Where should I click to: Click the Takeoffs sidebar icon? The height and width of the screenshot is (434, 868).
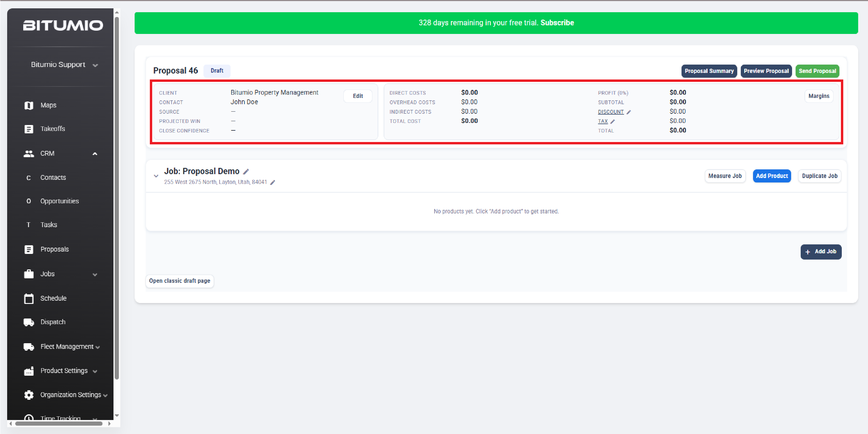point(29,129)
